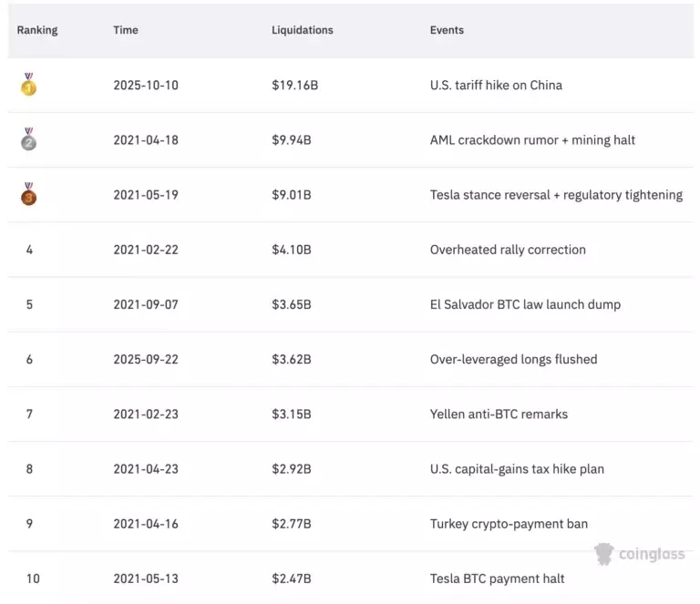This screenshot has width=700, height=604.
Task: Click the Tesla BTC payment halt event
Action: pos(497,578)
